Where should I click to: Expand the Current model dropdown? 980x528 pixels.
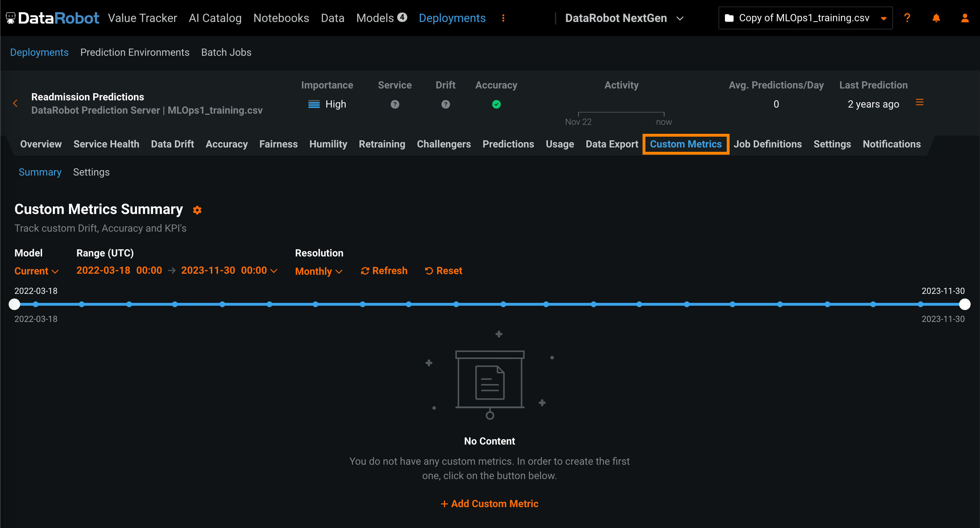point(36,271)
